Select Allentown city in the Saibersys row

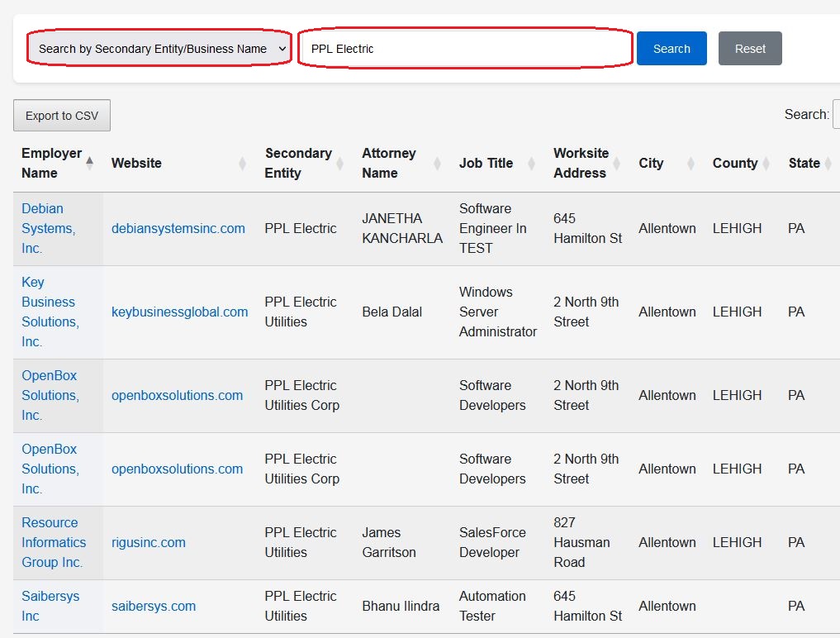pos(667,606)
